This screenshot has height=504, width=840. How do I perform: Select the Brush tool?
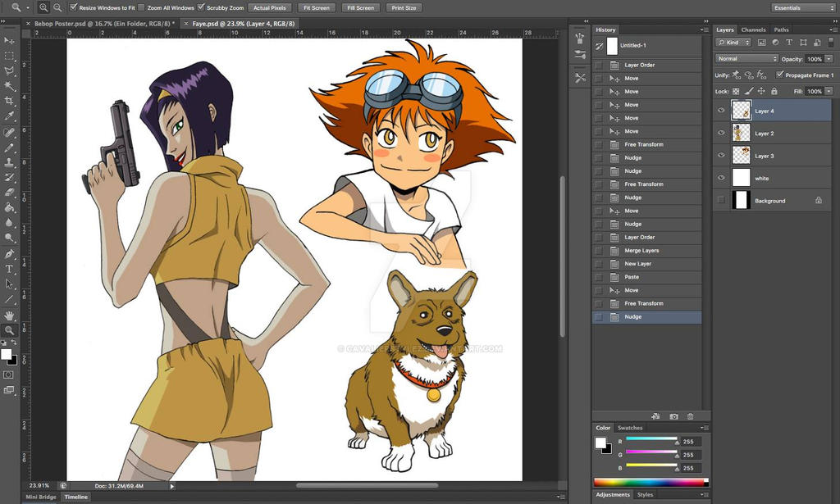pos(9,148)
